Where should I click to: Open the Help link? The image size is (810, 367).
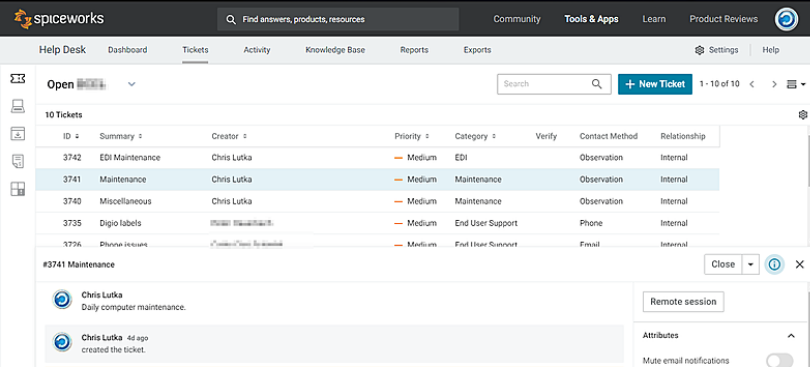771,50
